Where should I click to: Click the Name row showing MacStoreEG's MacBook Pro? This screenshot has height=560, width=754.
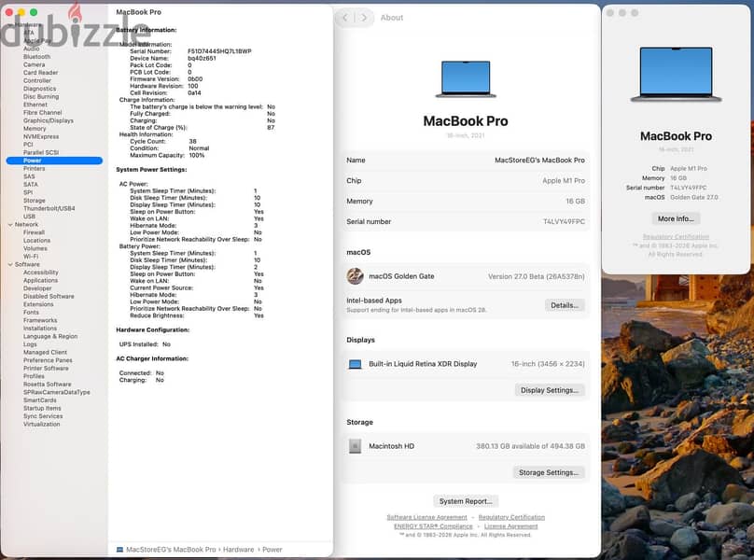[x=466, y=161]
